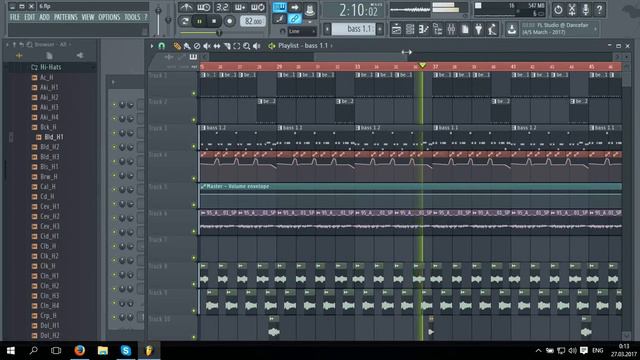Select the playlist playback speaker tool

pyautogui.click(x=257, y=46)
